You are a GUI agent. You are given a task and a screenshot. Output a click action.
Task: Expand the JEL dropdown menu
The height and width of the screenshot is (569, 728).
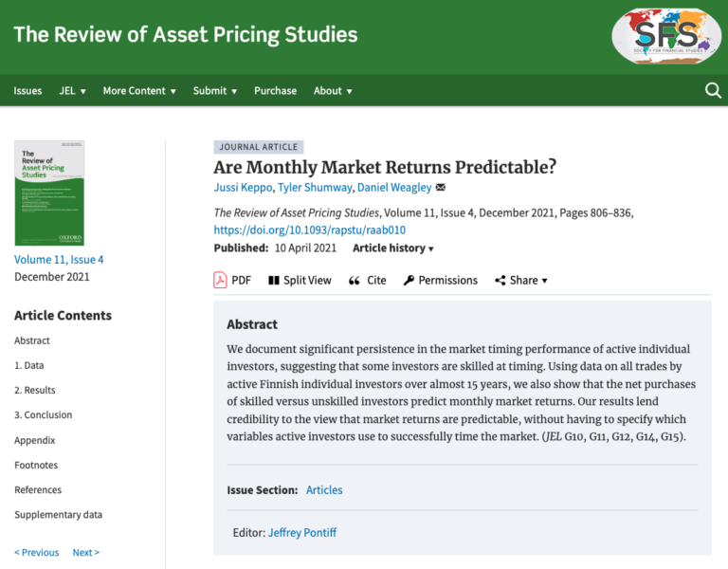(72, 91)
